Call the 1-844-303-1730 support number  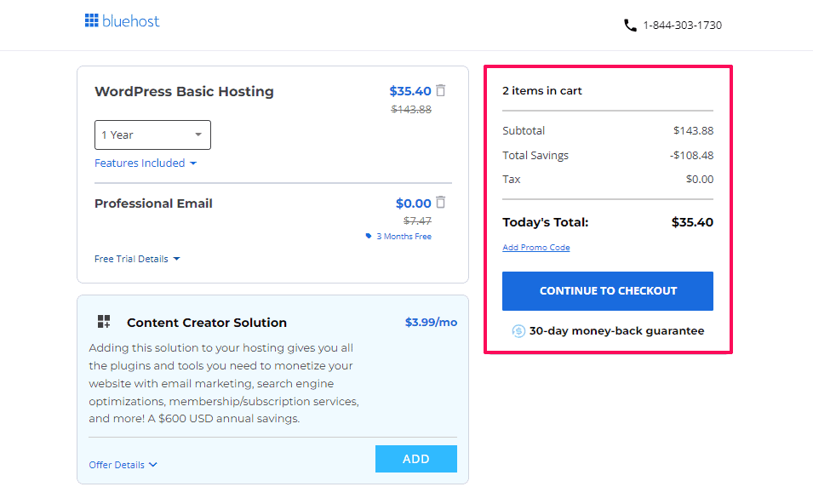tap(682, 26)
